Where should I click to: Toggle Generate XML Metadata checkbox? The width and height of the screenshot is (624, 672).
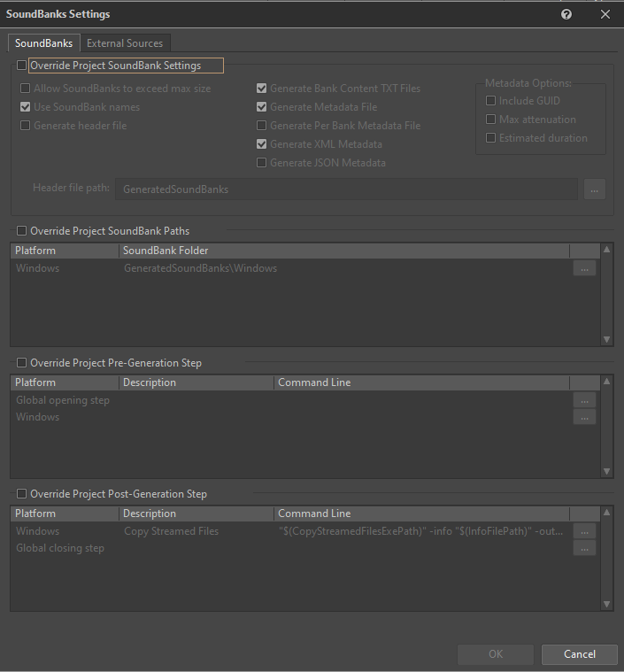tap(261, 144)
